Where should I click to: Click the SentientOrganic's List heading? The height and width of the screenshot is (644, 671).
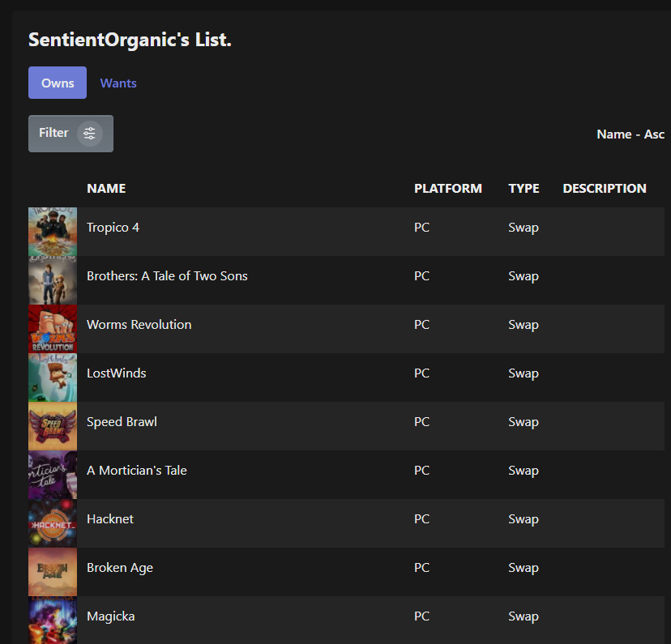coord(130,40)
